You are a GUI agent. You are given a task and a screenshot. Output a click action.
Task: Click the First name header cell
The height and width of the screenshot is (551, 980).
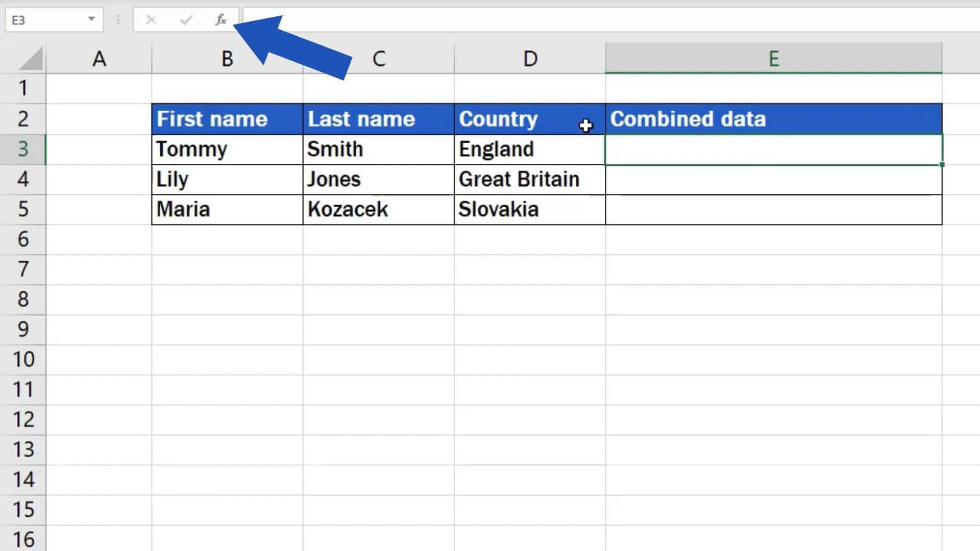click(x=227, y=119)
